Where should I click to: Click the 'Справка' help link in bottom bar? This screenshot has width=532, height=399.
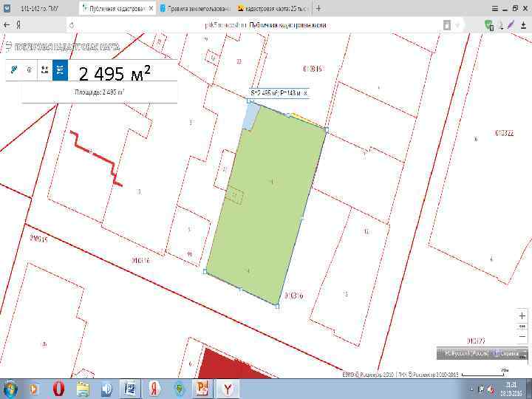pyautogui.click(x=508, y=353)
